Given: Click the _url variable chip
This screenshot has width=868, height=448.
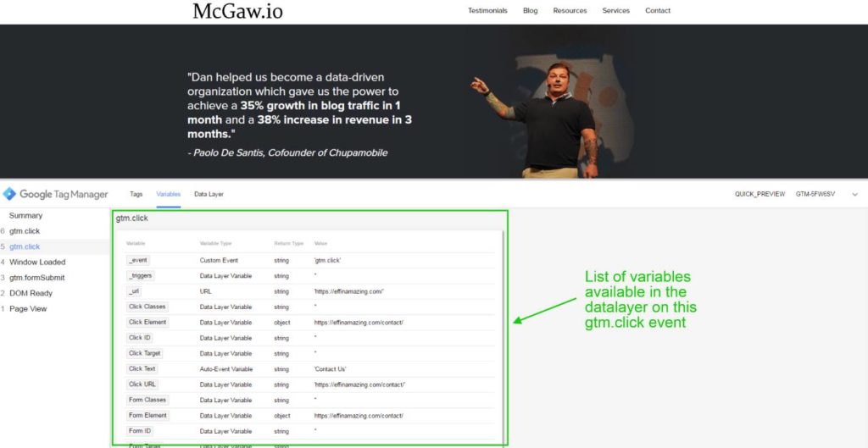Looking at the screenshot, I should (x=135, y=291).
